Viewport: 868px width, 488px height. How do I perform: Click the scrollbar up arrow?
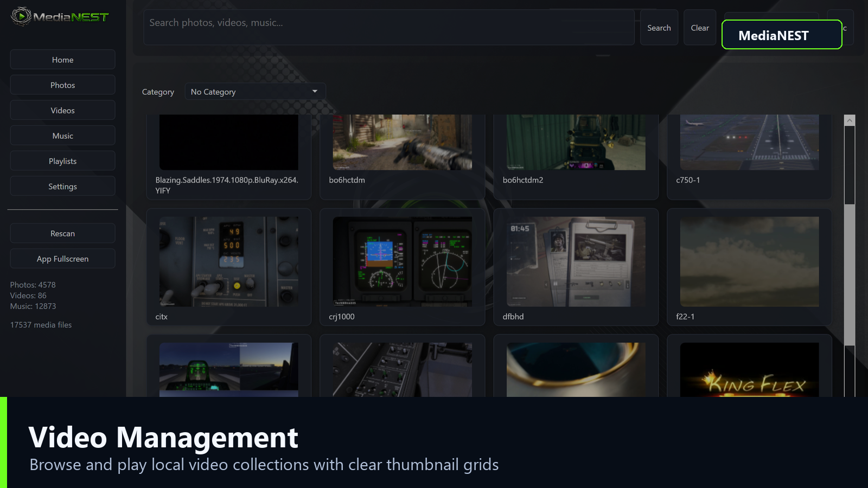coord(850,120)
